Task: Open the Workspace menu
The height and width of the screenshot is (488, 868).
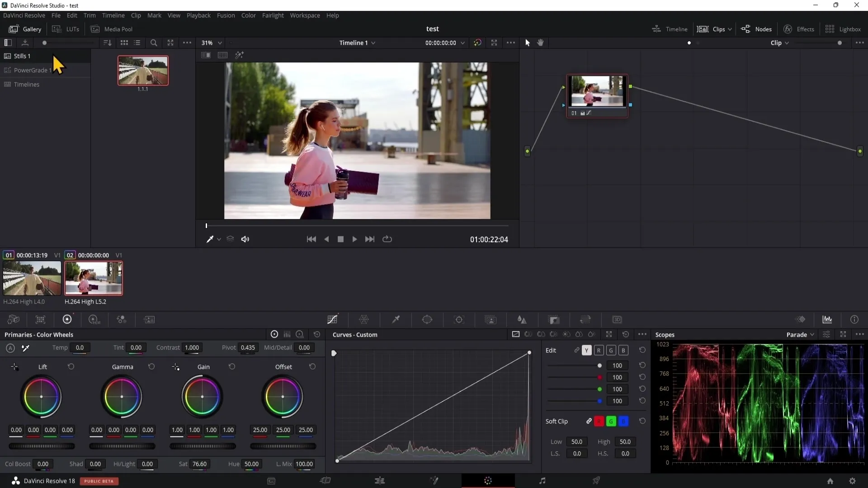Action: (305, 15)
